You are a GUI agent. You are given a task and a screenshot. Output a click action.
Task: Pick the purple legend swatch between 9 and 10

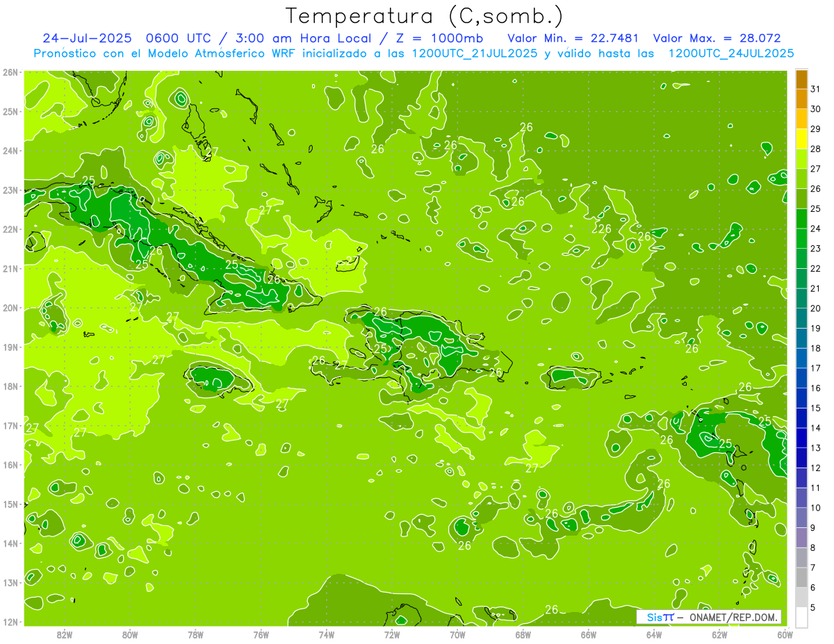[x=801, y=518]
